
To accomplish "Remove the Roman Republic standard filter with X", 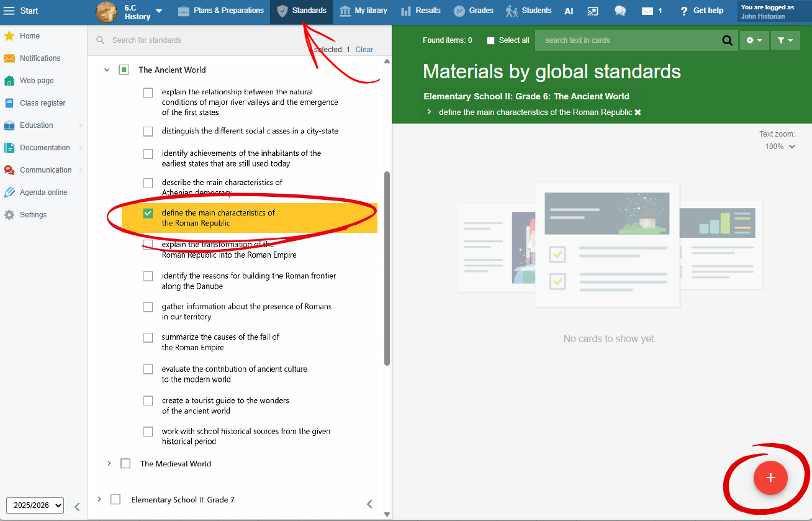I will 638,112.
